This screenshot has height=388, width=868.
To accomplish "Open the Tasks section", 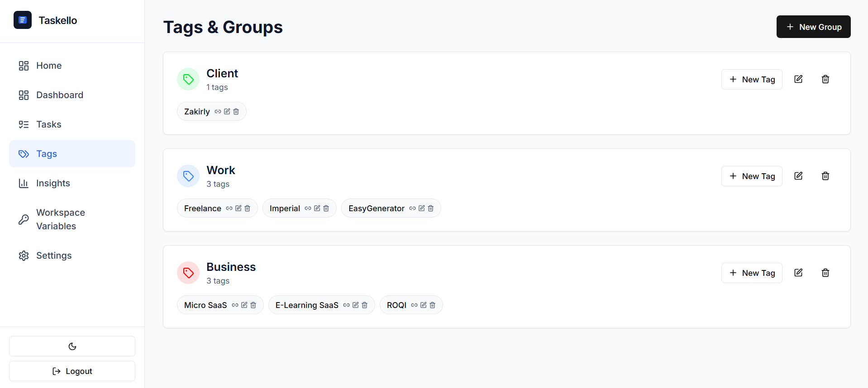I will 72,124.
